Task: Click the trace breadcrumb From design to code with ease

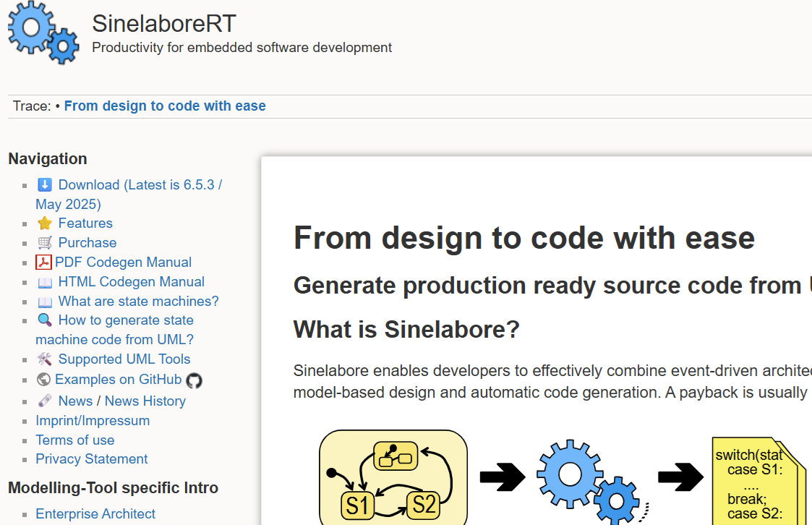Action: point(165,106)
